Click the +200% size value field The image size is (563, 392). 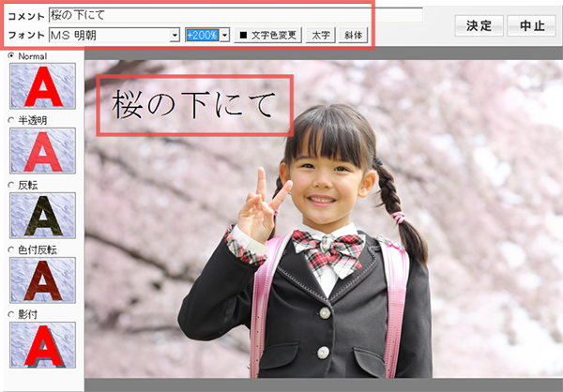202,35
